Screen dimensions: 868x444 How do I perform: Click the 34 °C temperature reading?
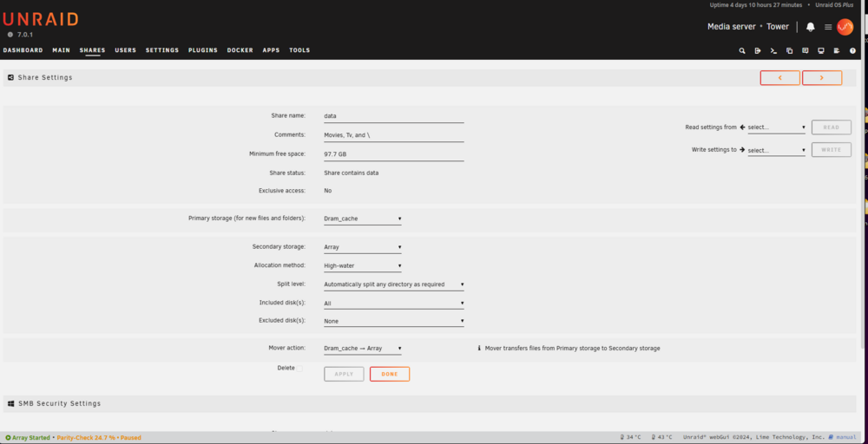(634, 437)
